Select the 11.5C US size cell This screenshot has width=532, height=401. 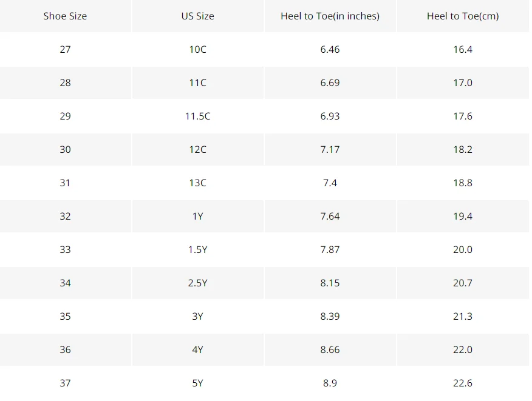(x=198, y=116)
